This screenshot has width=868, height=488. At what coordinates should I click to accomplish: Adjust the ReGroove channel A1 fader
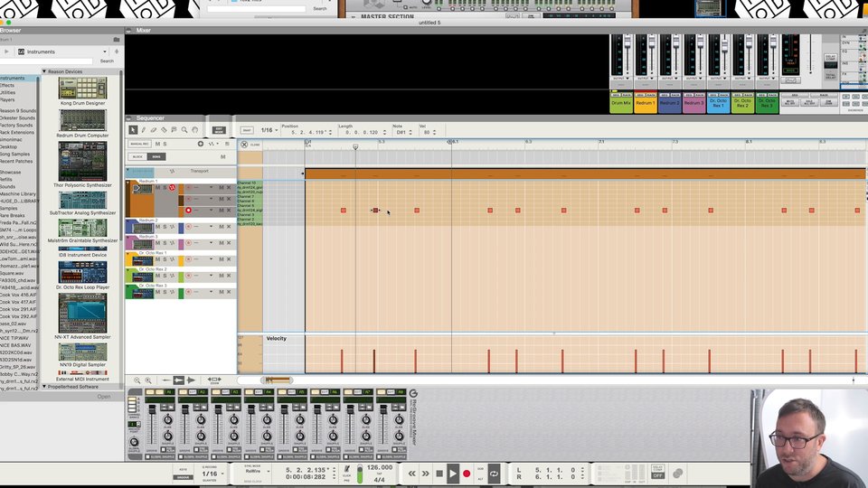152,410
